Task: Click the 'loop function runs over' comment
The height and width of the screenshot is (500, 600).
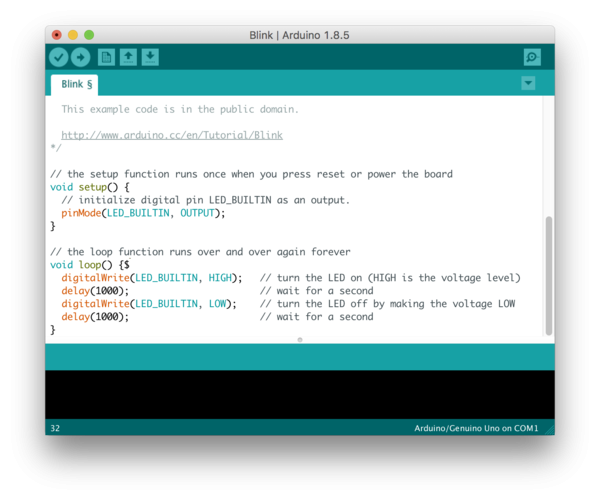Action: coord(201,252)
